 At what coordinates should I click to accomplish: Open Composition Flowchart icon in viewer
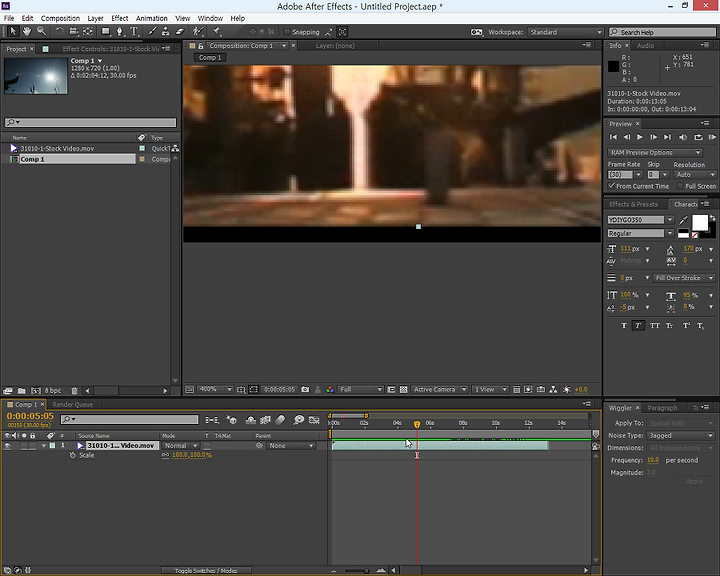coord(553,390)
